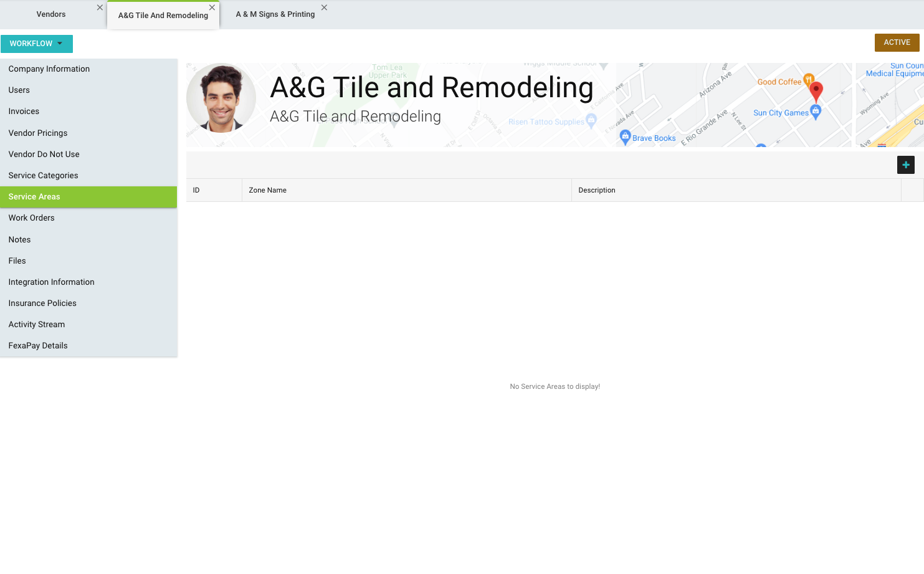This screenshot has height=574, width=924.
Task: Click the vendor profile photo
Action: (221, 98)
